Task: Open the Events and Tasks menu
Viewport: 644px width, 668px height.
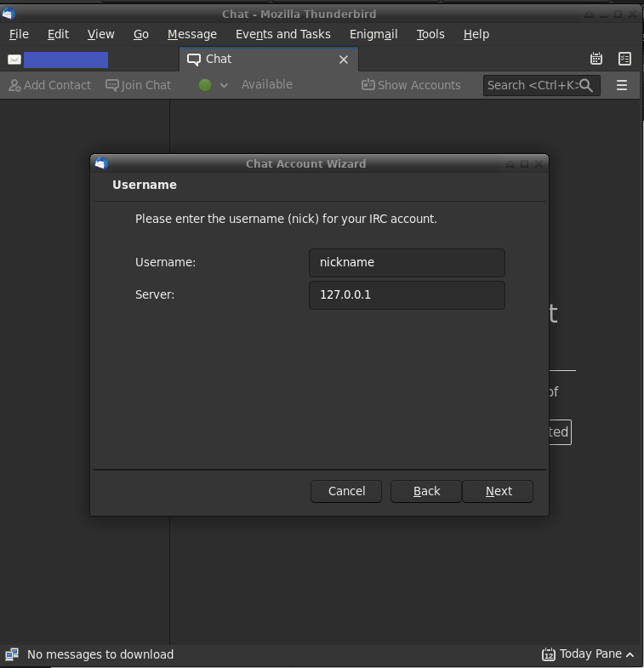Action: coord(282,34)
